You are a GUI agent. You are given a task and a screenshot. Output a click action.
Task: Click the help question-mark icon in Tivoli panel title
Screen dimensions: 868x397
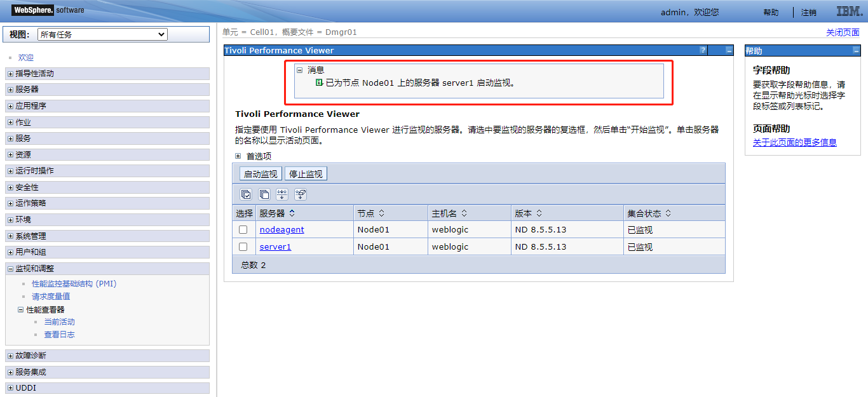coord(703,50)
